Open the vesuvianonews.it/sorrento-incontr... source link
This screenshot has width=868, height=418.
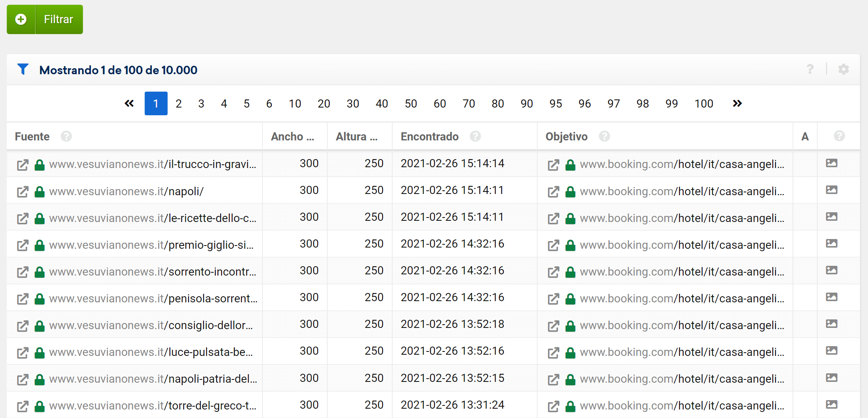(153, 271)
